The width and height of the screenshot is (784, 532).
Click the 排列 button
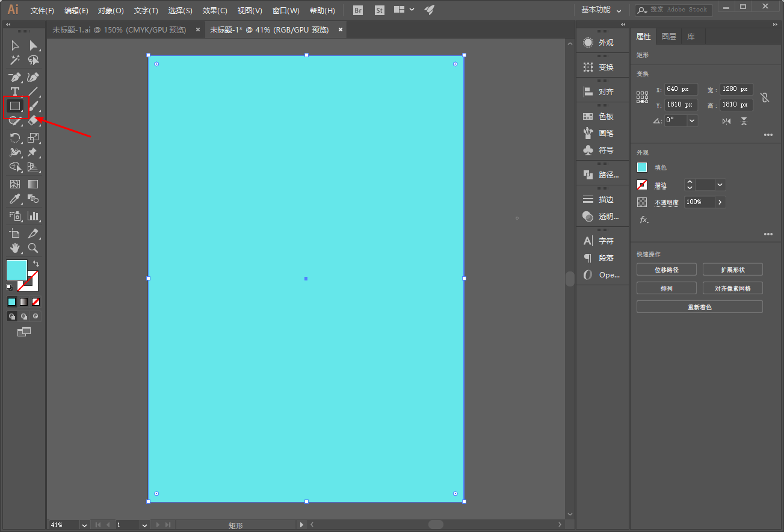pos(667,288)
